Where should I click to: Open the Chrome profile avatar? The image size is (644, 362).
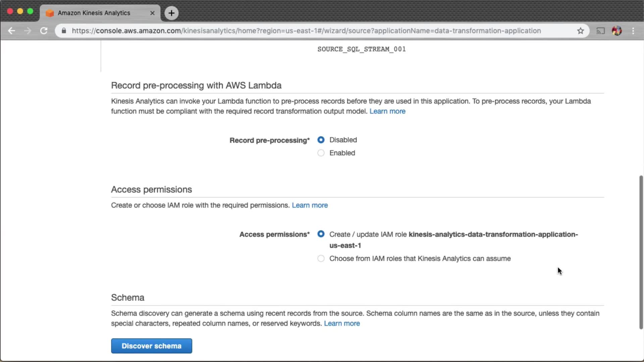click(x=616, y=31)
